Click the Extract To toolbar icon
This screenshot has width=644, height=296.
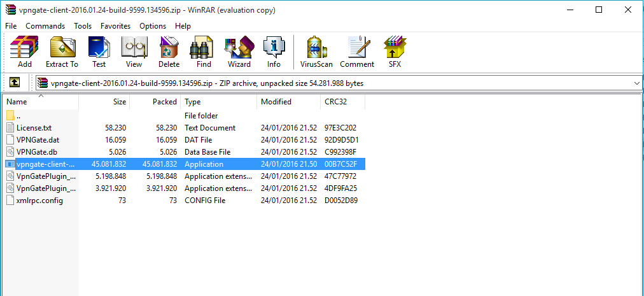coord(62,52)
